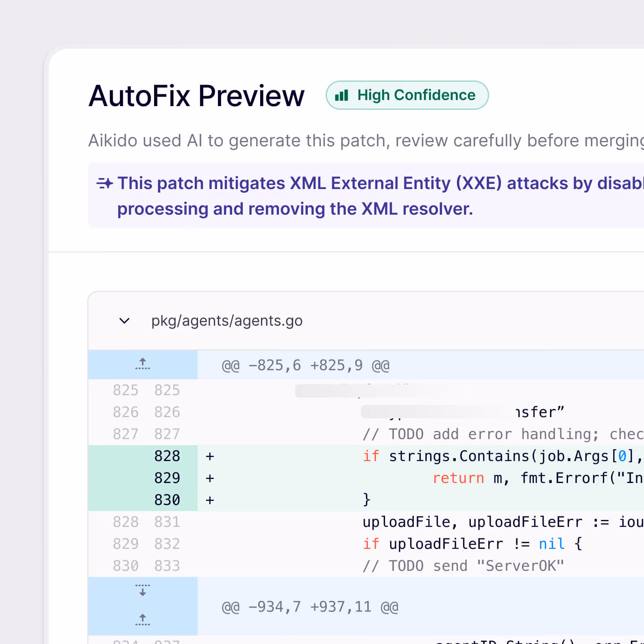Click the bar chart icon in confidence badge
Viewport: 644px width, 644px height.
point(342,96)
